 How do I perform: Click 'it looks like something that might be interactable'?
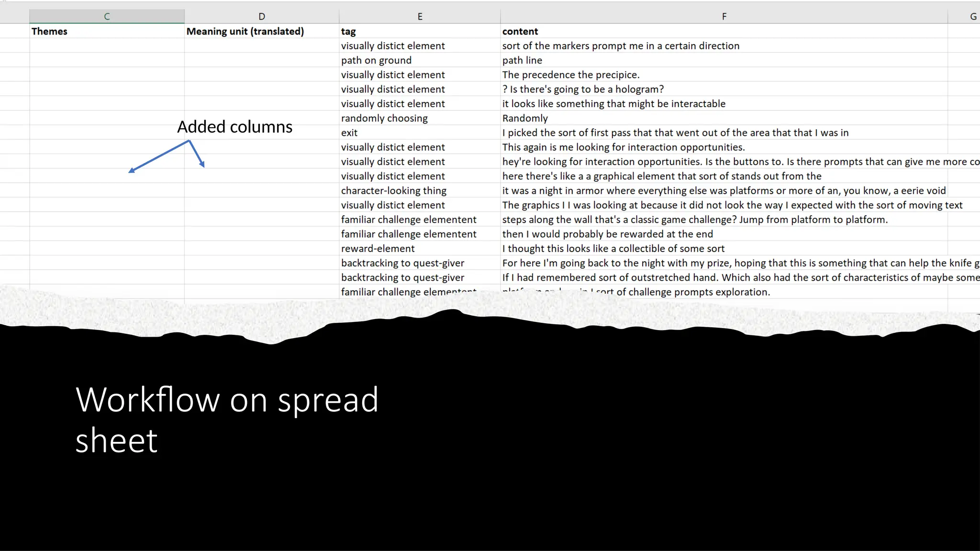point(724,103)
